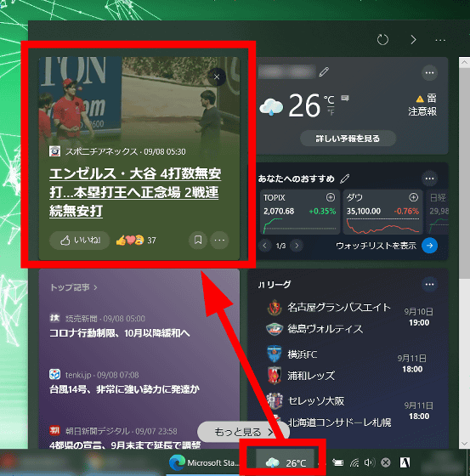Image resolution: width=470 pixels, height=476 pixels.
Task: Click 読売新聞 source label
Action: (x=82, y=319)
